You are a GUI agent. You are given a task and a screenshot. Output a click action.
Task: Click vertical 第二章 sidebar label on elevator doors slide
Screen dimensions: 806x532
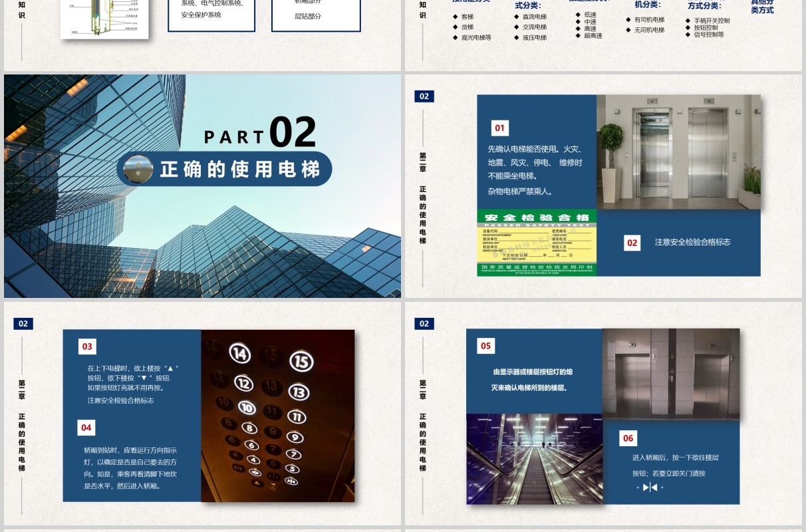423,163
